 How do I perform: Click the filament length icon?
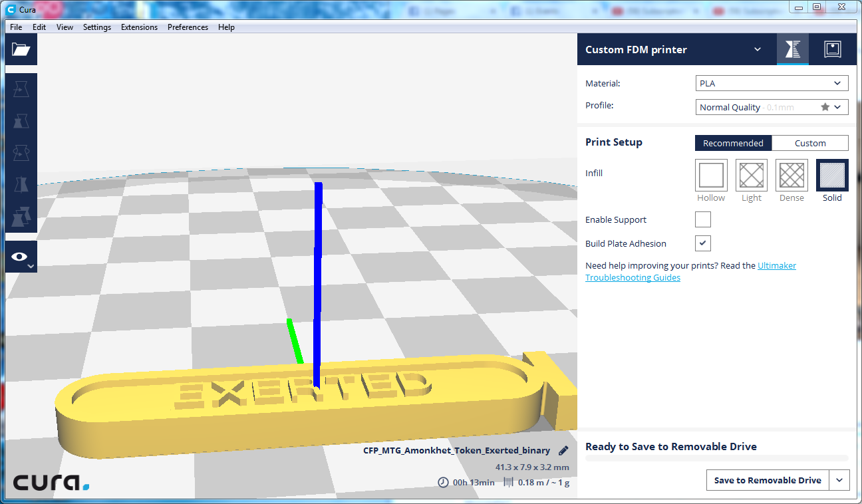[509, 482]
